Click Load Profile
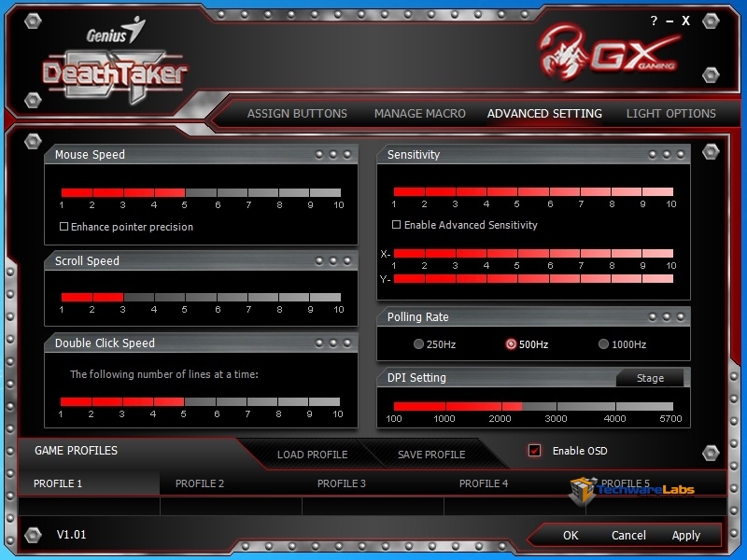Screen dimensions: 747x560 pos(313,455)
